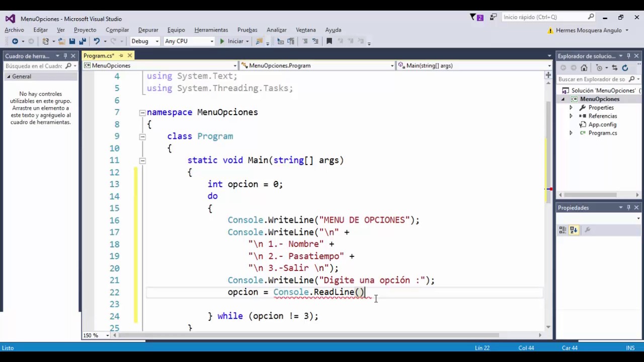This screenshot has height=362, width=644.
Task: Click the warning icon beside Hermes Mosquera
Action: click(550, 30)
